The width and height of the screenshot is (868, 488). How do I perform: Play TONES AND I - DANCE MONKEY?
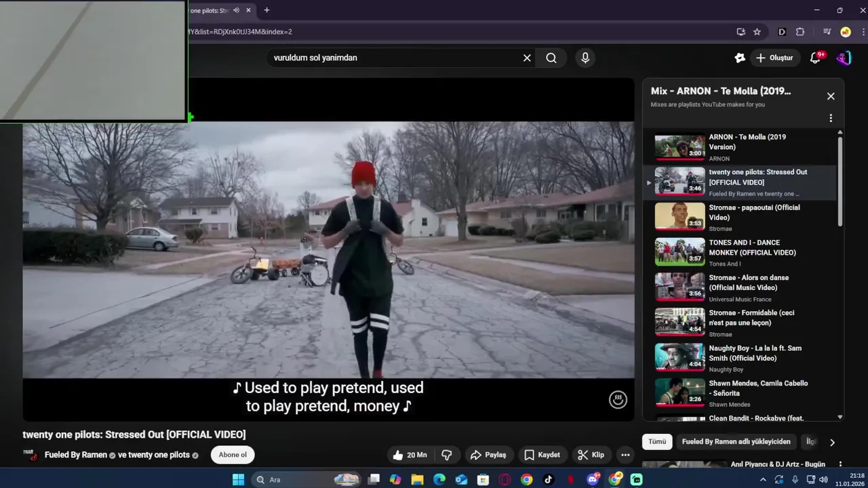(739, 253)
